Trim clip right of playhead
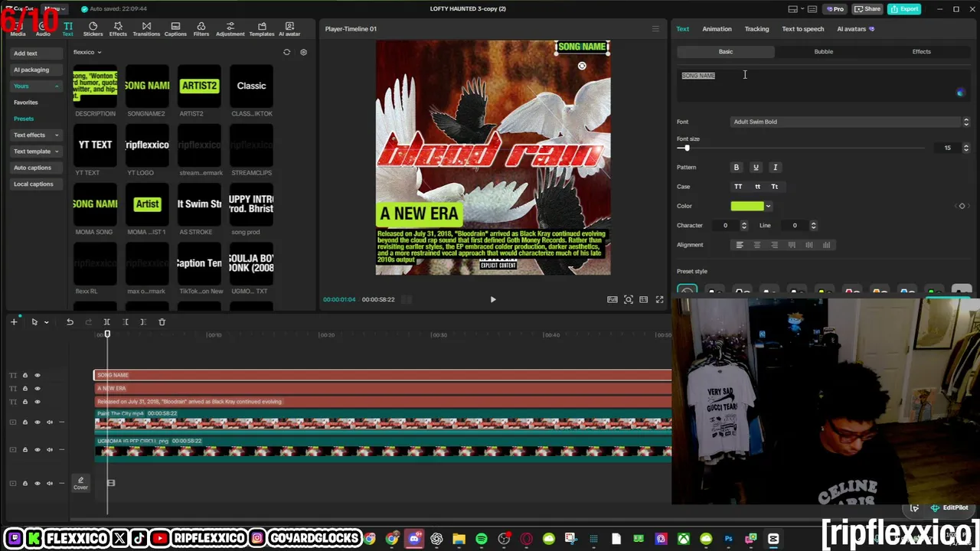 [143, 322]
